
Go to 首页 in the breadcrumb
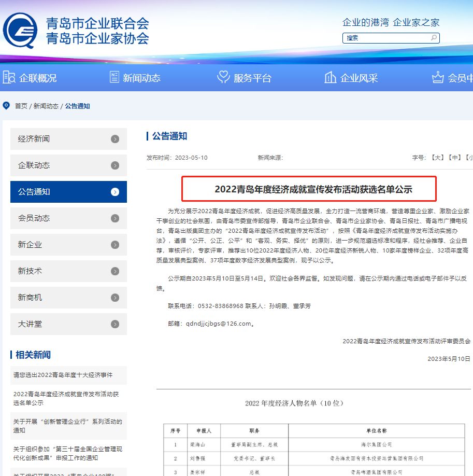tap(21, 106)
